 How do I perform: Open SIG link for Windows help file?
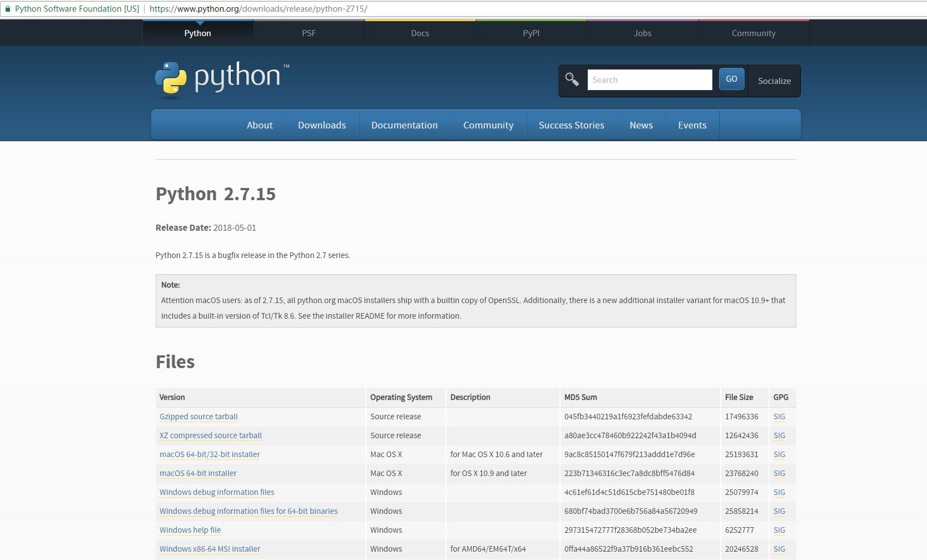point(779,530)
